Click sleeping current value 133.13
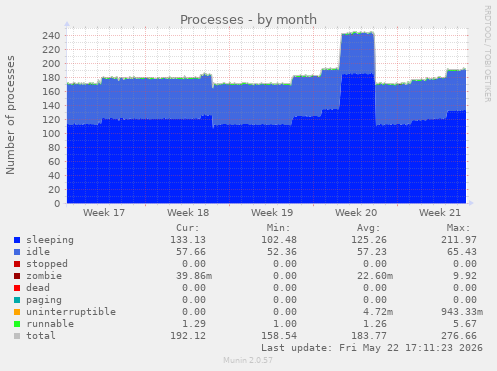Viewport: 497px width, 371px height. tap(188, 240)
